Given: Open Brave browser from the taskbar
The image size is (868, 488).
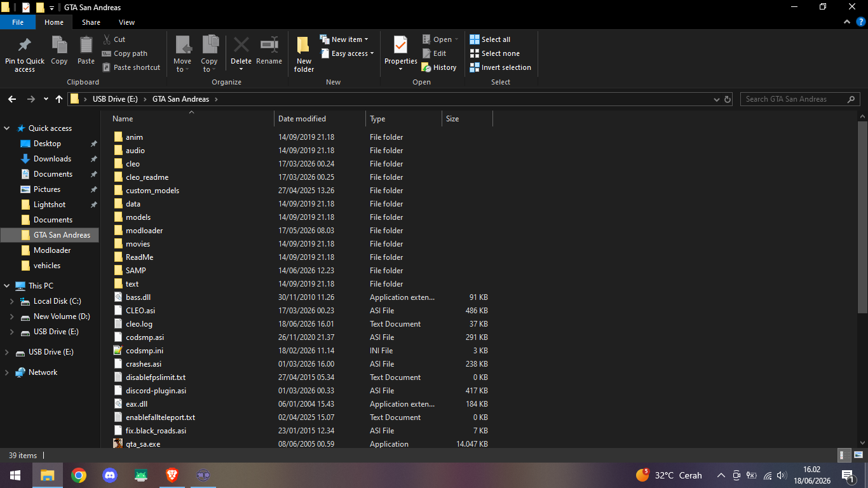Looking at the screenshot, I should pyautogui.click(x=172, y=475).
